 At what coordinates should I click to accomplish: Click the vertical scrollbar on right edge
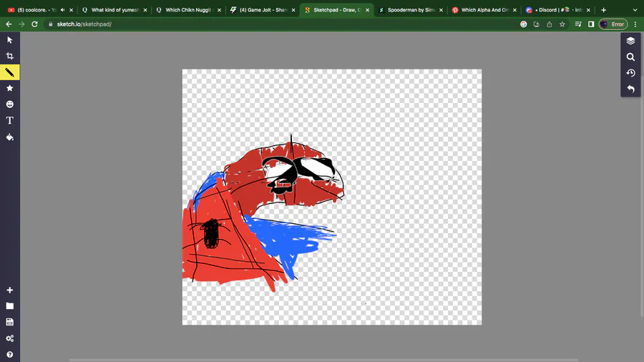coord(643,175)
